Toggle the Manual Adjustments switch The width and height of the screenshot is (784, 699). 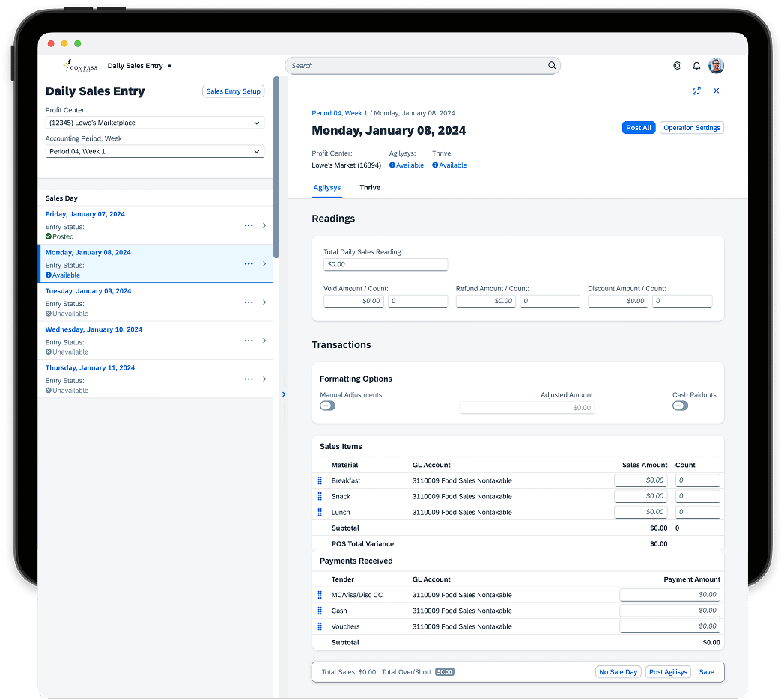click(327, 406)
